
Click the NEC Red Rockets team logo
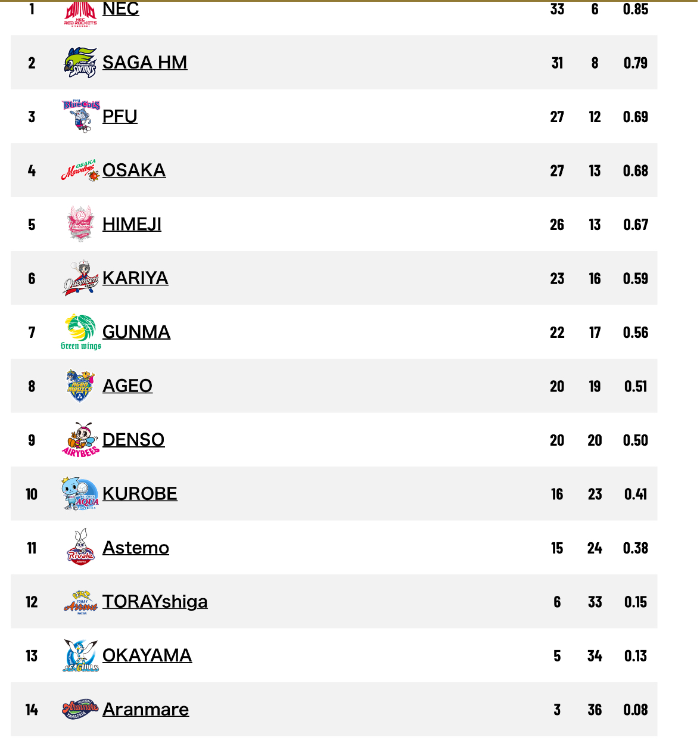(80, 13)
